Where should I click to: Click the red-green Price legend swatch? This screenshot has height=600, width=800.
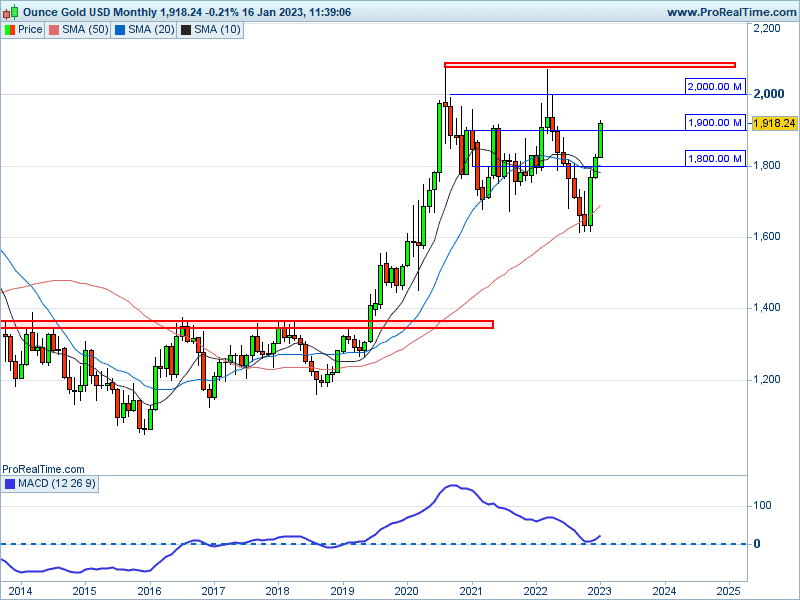[x=10, y=30]
